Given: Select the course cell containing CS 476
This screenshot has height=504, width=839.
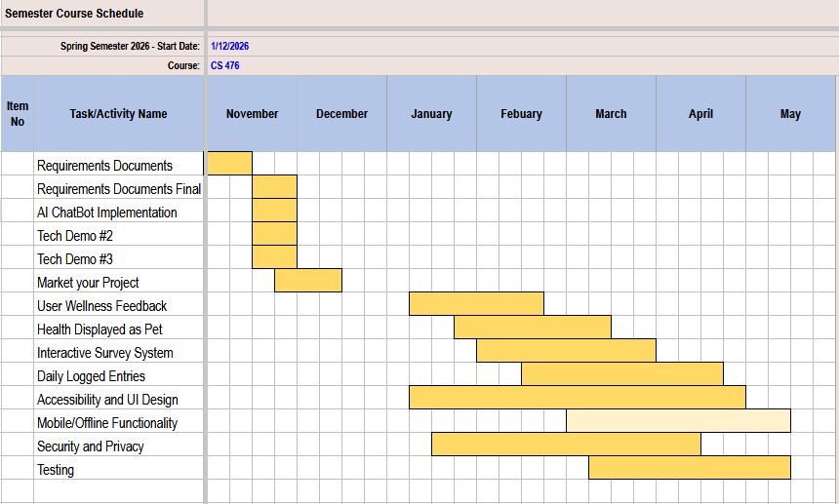Looking at the screenshot, I should click(225, 65).
